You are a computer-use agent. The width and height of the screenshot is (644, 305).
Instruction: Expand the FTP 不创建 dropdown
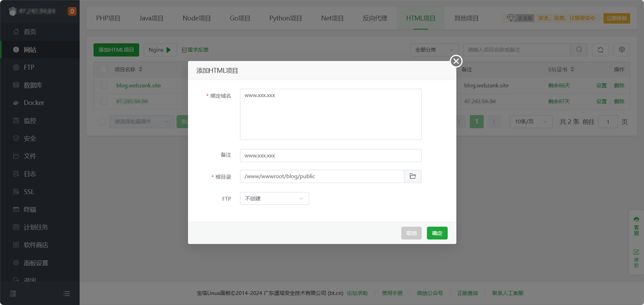coord(274,199)
